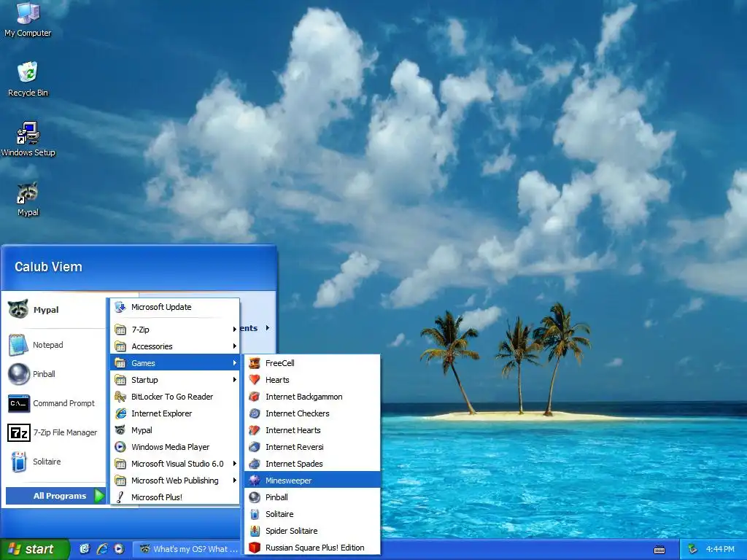747x560 pixels.
Task: Expand the Microsoft Web Publishing folder
Action: (175, 481)
